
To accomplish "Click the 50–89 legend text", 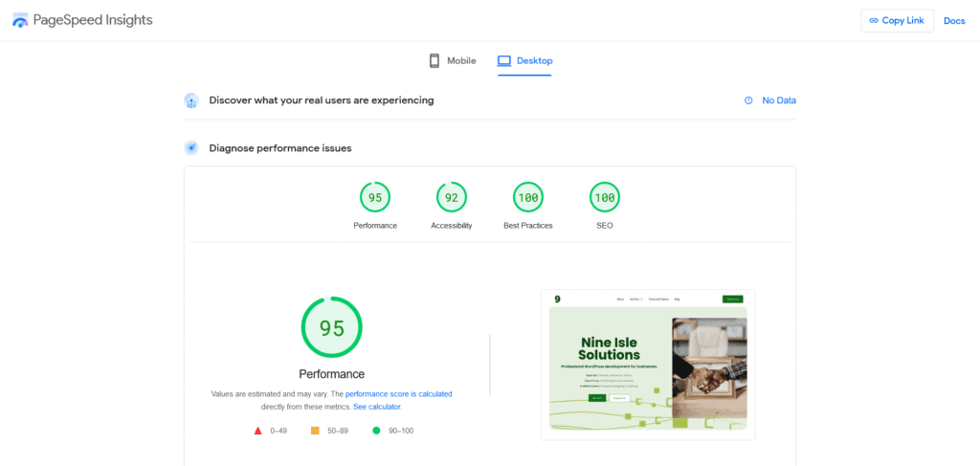I will tap(338, 431).
